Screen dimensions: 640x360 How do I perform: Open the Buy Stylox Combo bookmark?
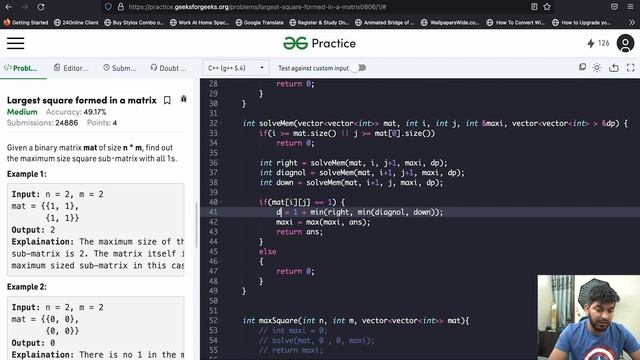134,22
